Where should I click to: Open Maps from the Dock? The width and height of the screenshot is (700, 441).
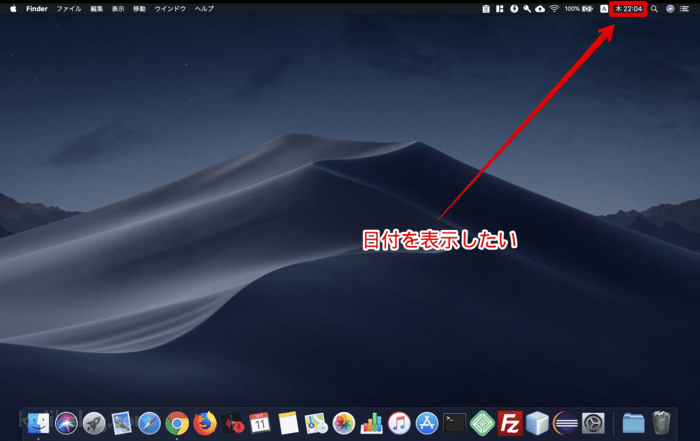[316, 423]
